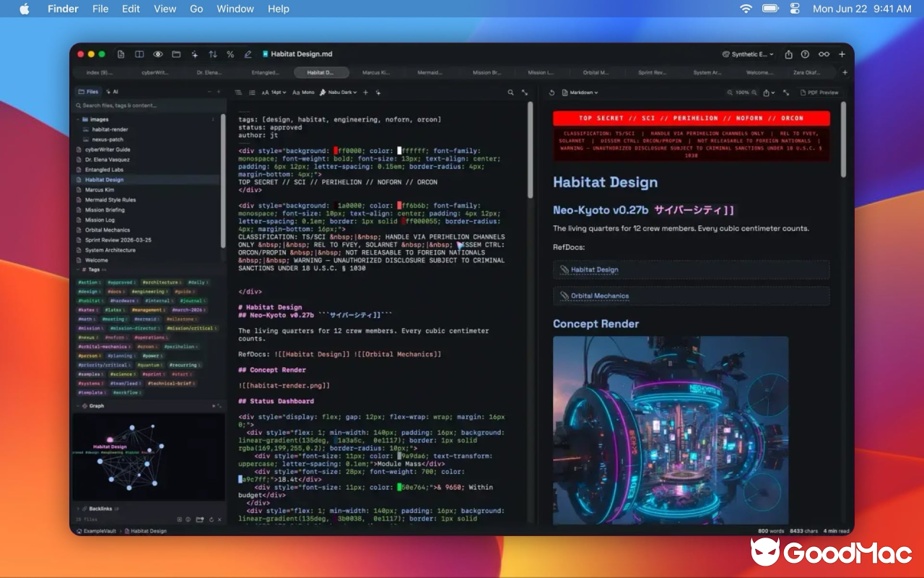Click the glasses reading mode icon
924x578 pixels.
(824, 54)
